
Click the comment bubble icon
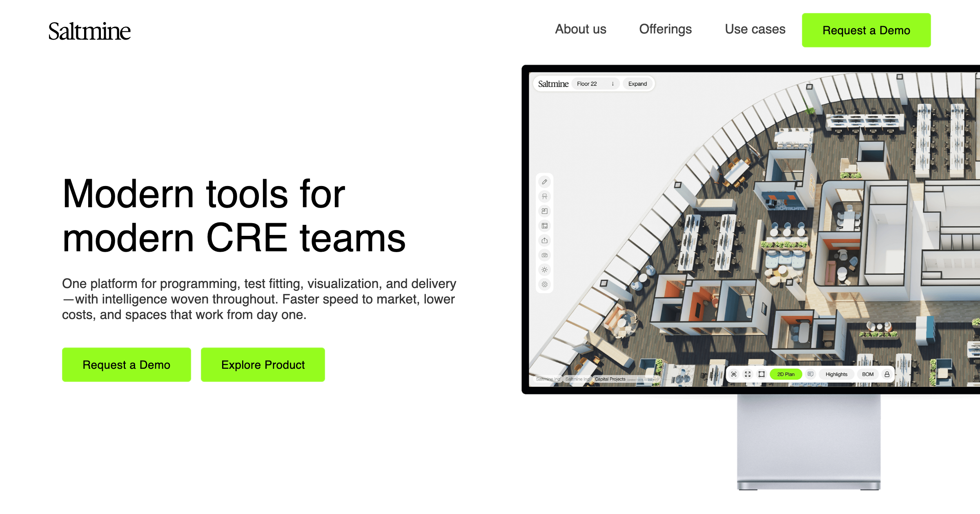(811, 374)
